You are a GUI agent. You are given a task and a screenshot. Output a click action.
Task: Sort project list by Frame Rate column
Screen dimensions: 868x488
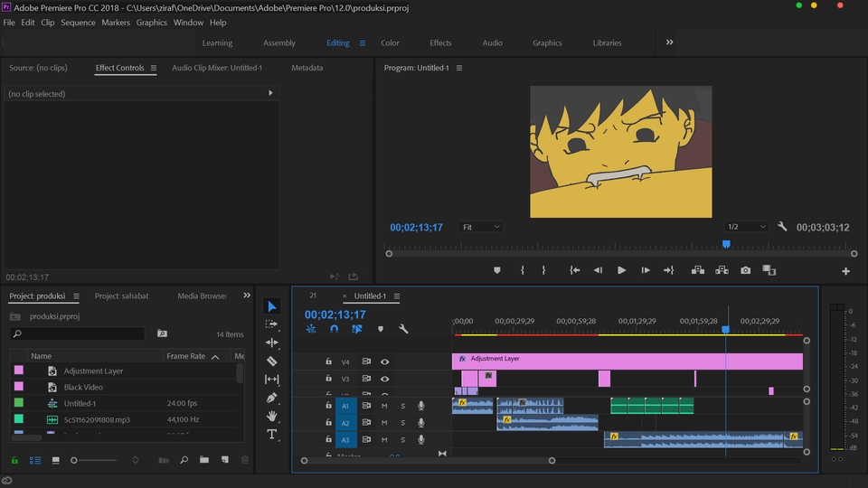[186, 356]
